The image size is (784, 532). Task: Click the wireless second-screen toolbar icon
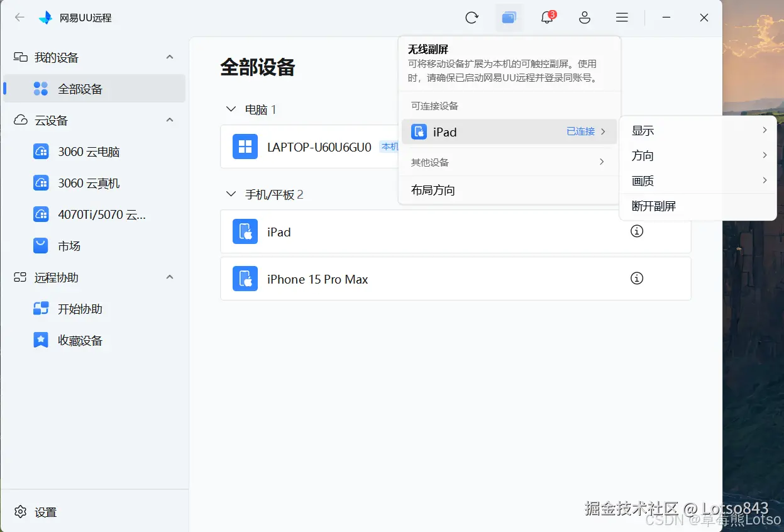(509, 17)
